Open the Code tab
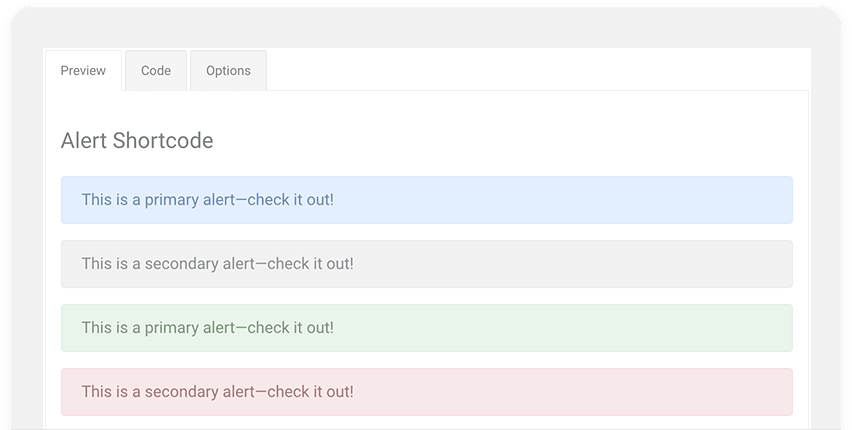 156,71
